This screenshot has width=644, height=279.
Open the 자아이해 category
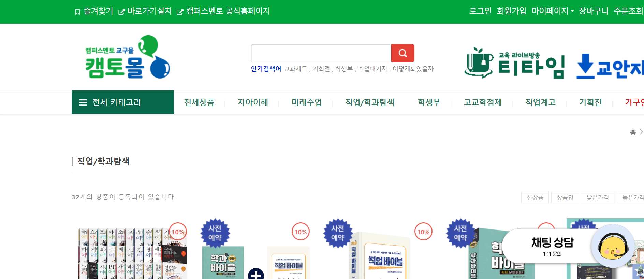coord(253,102)
